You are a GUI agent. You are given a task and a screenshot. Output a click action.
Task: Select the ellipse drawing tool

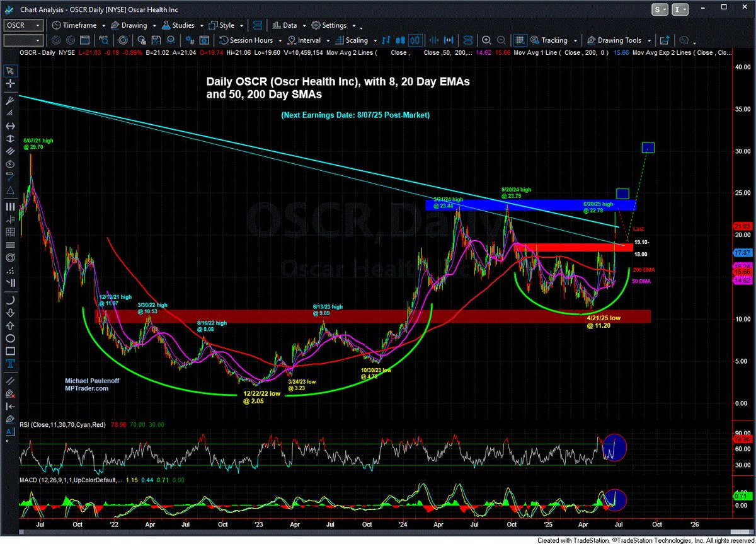coord(10,339)
